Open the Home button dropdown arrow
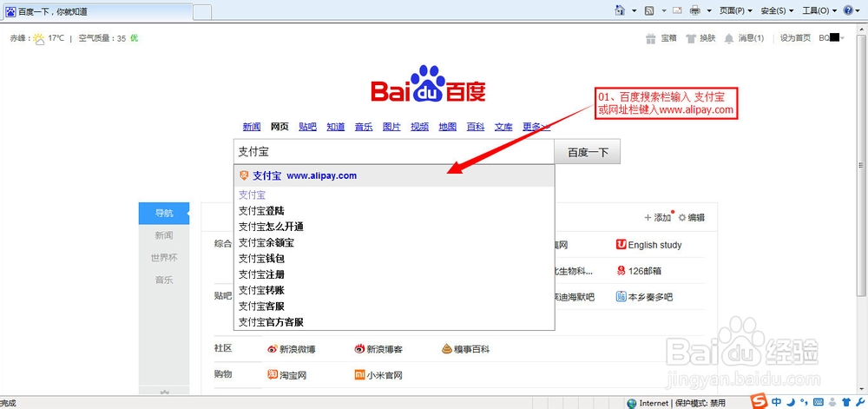The image size is (868, 409). pyautogui.click(x=634, y=10)
